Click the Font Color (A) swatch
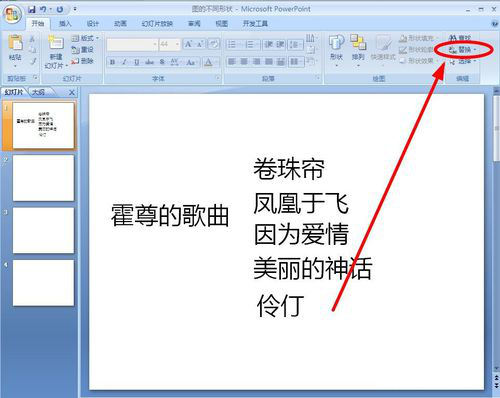Screen dimensions: 500x398 pos(208,62)
